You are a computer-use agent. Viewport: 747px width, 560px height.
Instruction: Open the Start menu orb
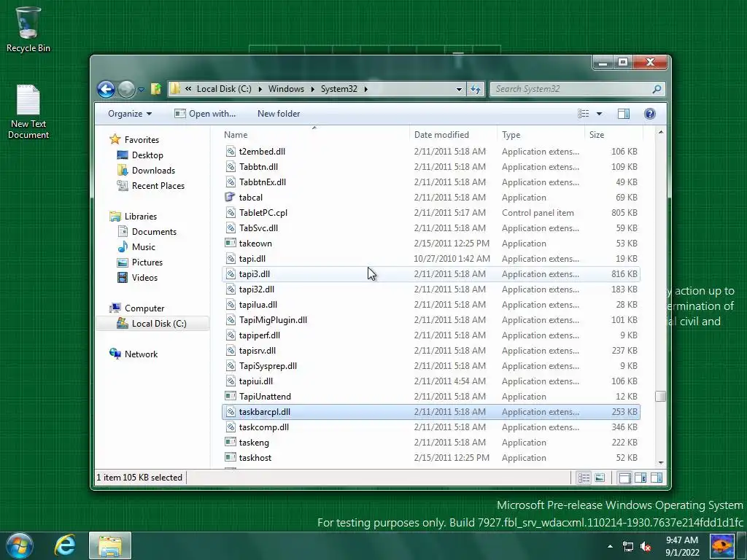[20, 545]
